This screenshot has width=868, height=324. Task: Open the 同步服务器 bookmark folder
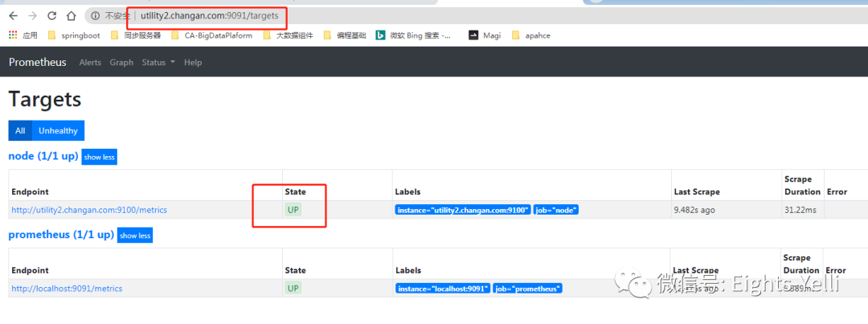136,35
